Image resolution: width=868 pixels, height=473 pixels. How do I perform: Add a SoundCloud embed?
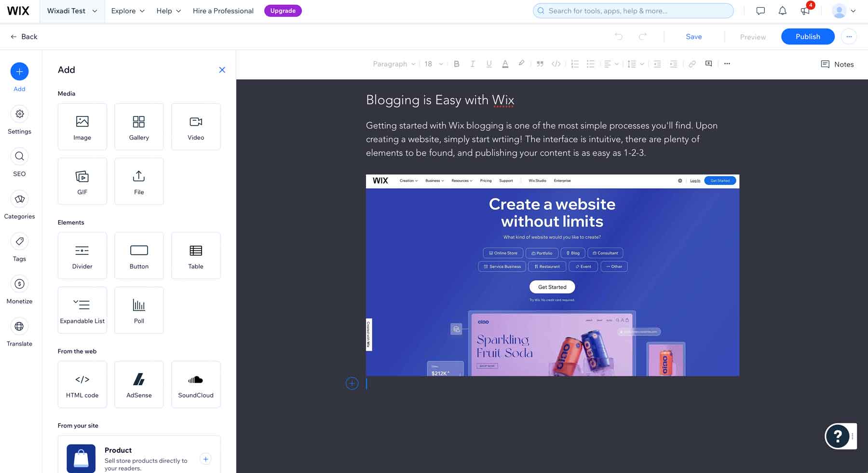point(196,384)
